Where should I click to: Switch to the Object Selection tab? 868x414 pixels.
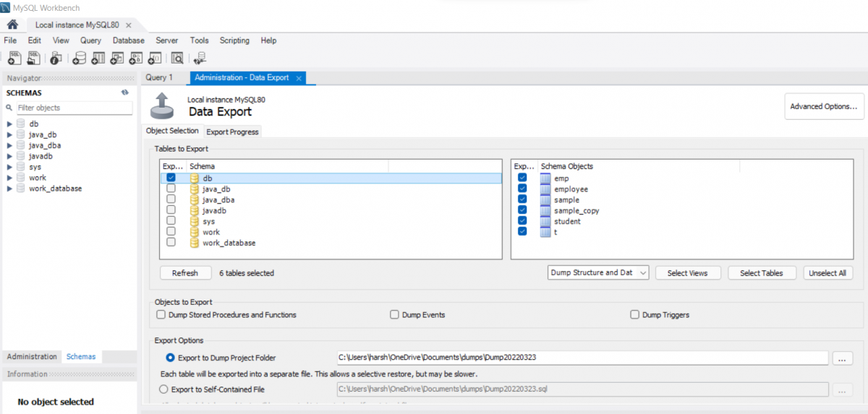point(172,131)
